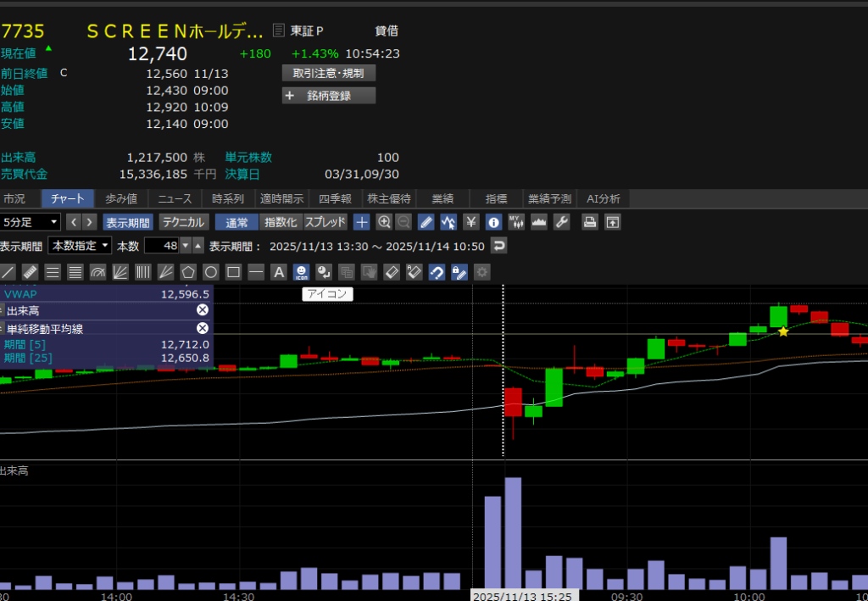This screenshot has width=868, height=601.
Task: Enable the magnet snap tool
Action: (x=437, y=272)
